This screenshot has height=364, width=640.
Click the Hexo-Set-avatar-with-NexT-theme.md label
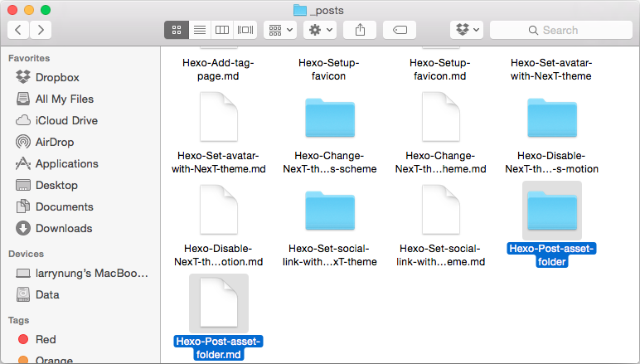click(219, 162)
